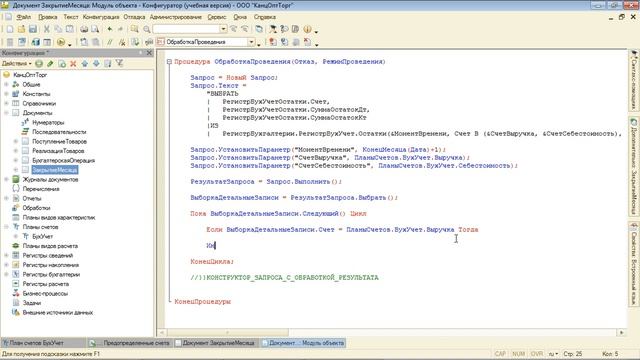Screen dimensions: 640x360
Task: Select Регистры расчета in configuration tree
Action: pos(46,284)
